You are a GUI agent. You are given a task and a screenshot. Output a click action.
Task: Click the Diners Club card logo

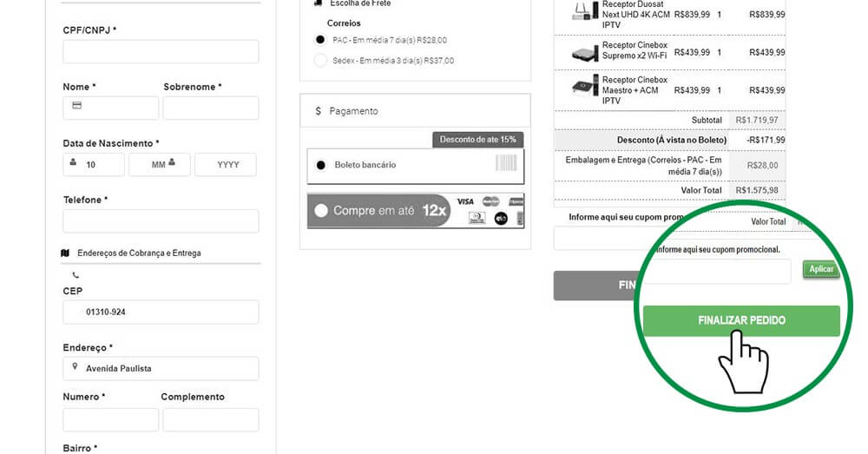[477, 218]
